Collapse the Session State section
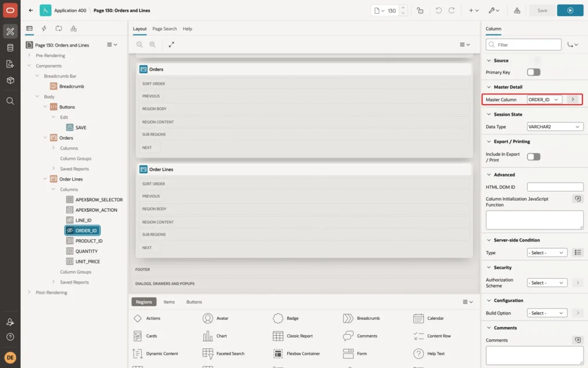Screen dimensions: 588x368 [489, 114]
